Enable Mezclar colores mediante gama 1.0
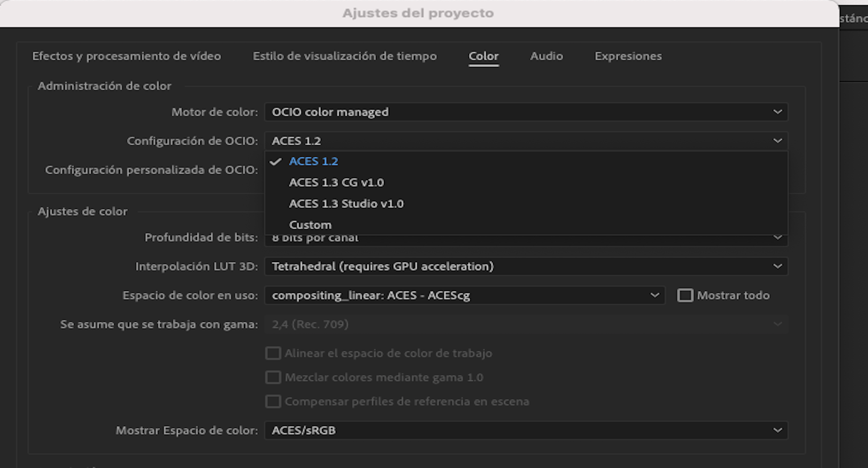 point(273,377)
